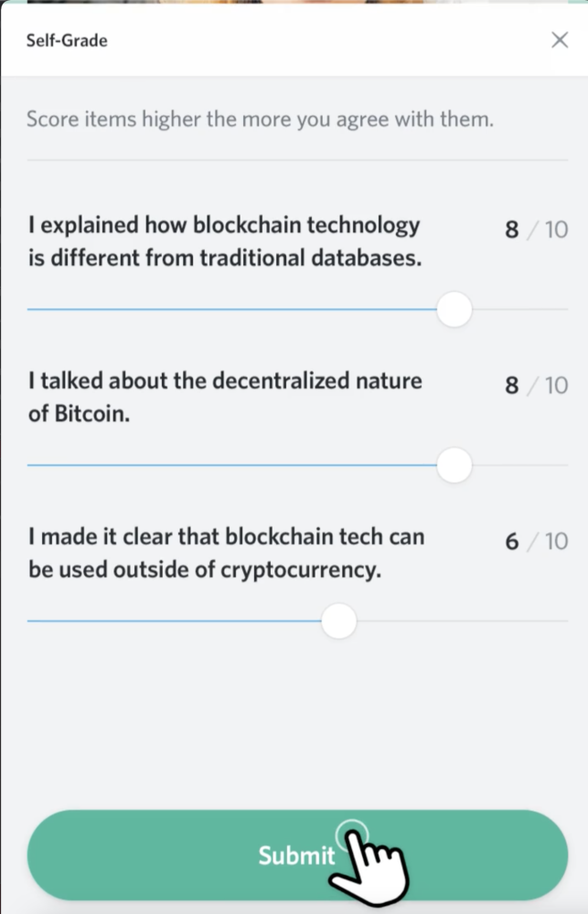
Task: Submit the self-grade scores
Action: coord(297,855)
